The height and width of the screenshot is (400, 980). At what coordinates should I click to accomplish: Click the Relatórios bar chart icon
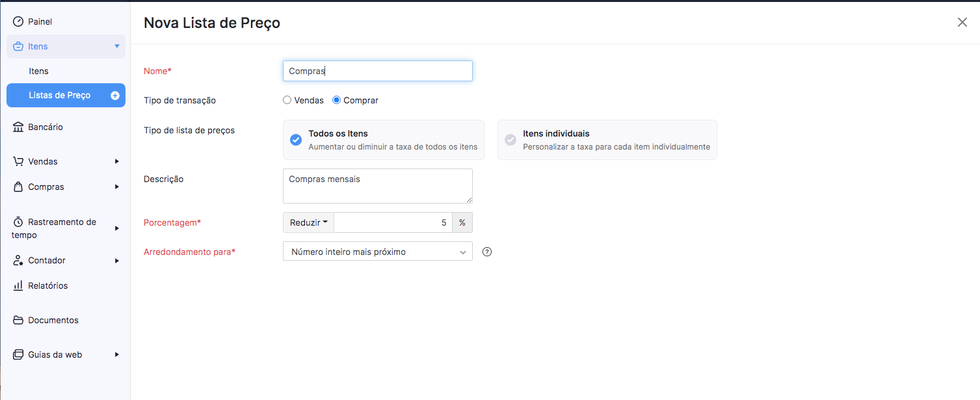[18, 286]
